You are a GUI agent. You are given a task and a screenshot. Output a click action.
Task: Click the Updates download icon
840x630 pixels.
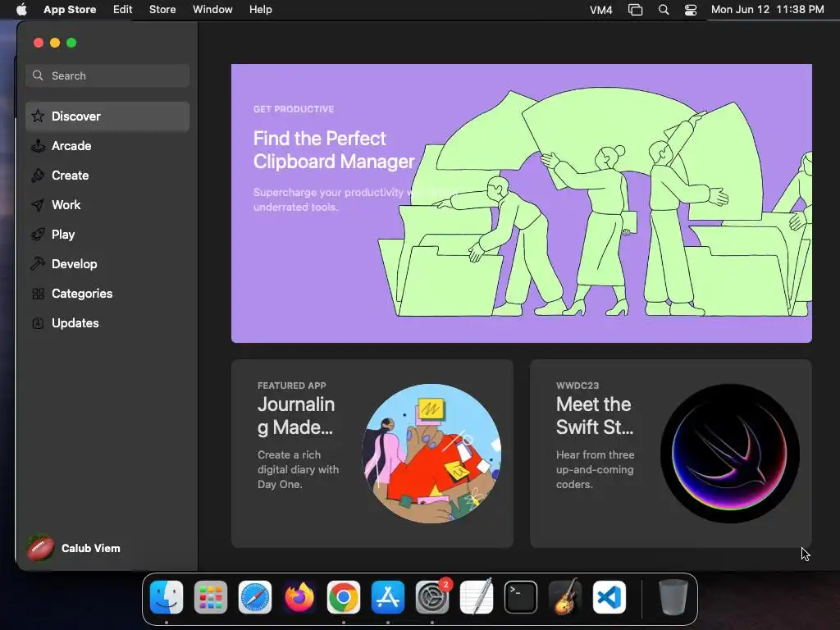[38, 323]
